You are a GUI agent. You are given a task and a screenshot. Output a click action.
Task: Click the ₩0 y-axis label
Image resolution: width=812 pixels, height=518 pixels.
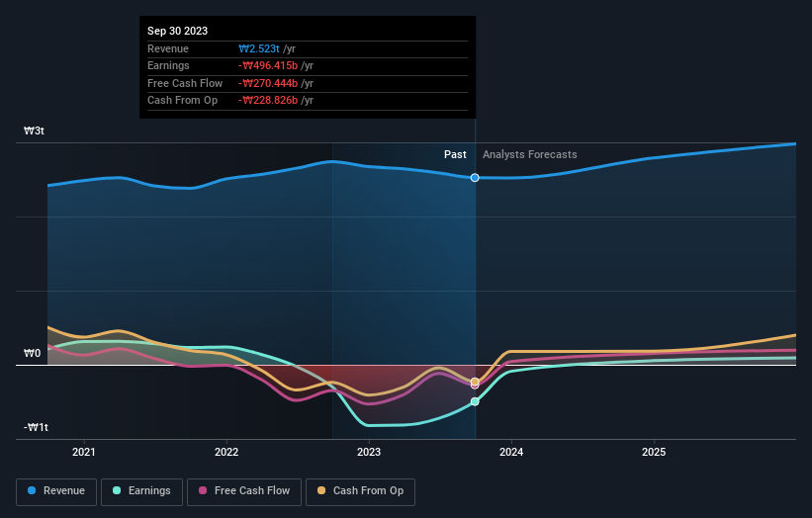32,354
